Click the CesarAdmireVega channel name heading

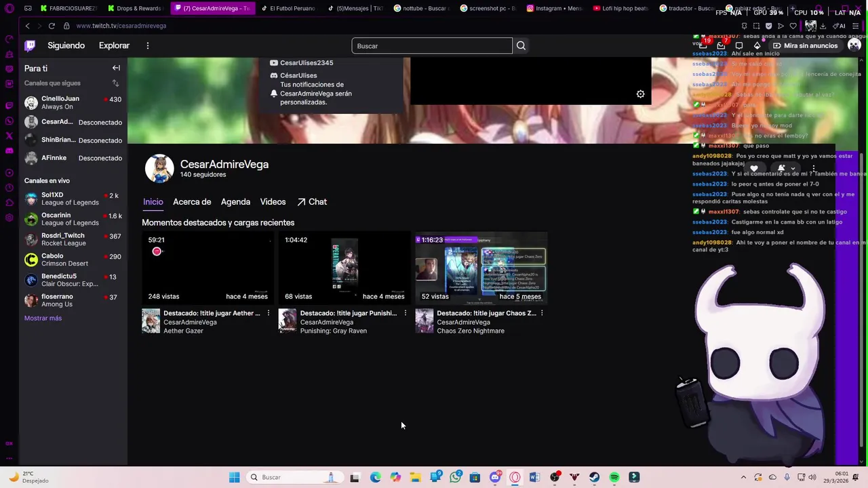(224, 164)
